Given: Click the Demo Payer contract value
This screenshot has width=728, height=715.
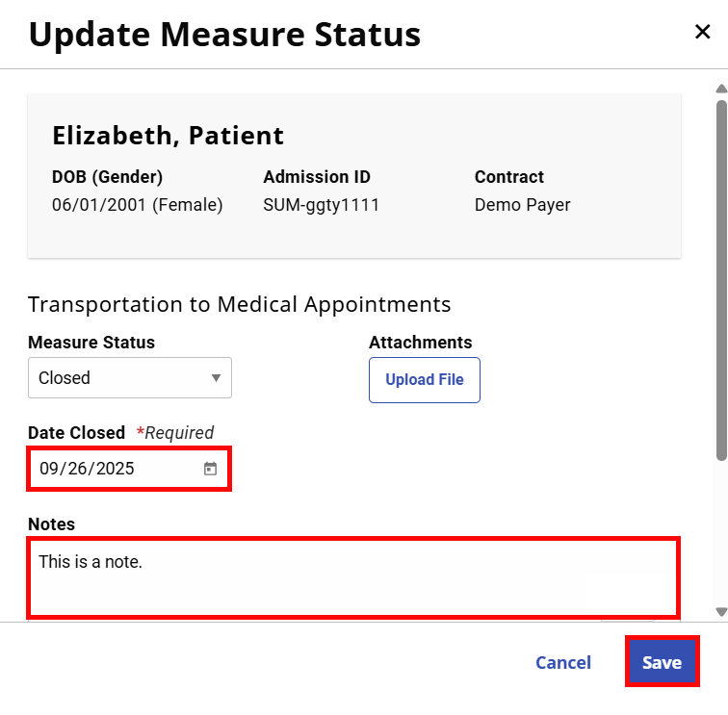Looking at the screenshot, I should (522, 205).
